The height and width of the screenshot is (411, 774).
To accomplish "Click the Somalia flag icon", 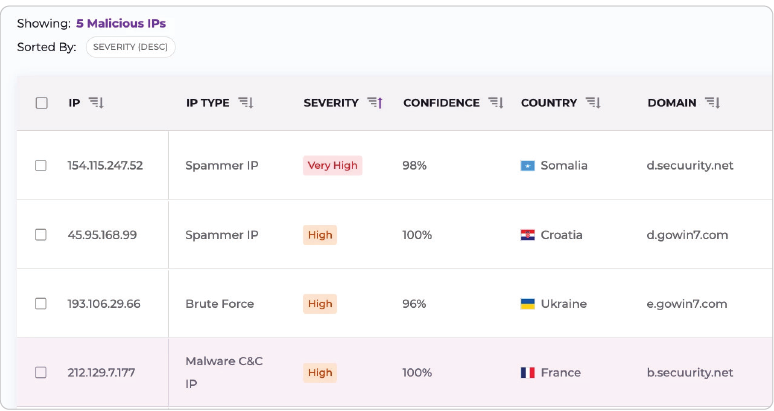I will [528, 166].
